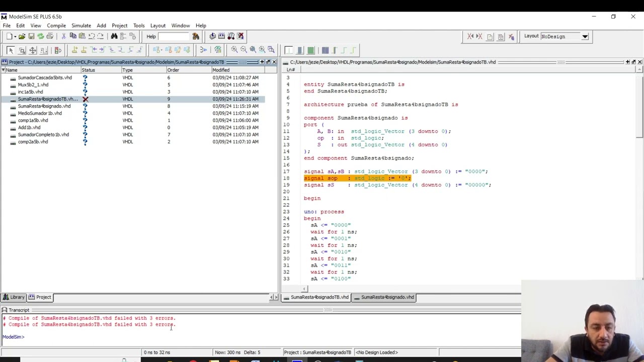
Task: Close the Project panel
Action: [274, 62]
